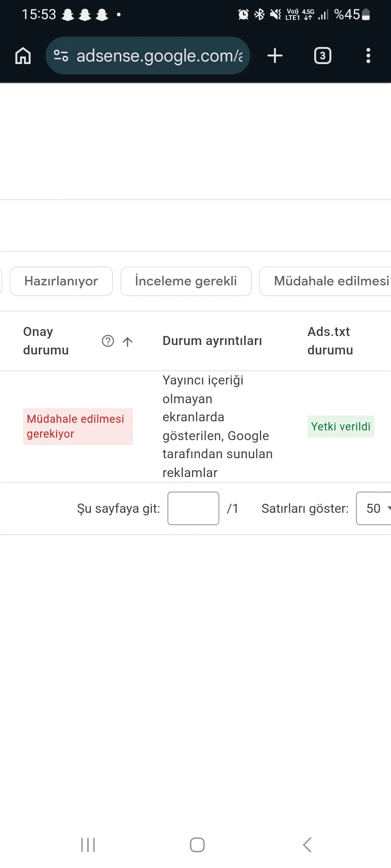This screenshot has height=868, width=391.
Task: Click the red Müdahale edilmesi gerekiyor status
Action: pyautogui.click(x=78, y=426)
